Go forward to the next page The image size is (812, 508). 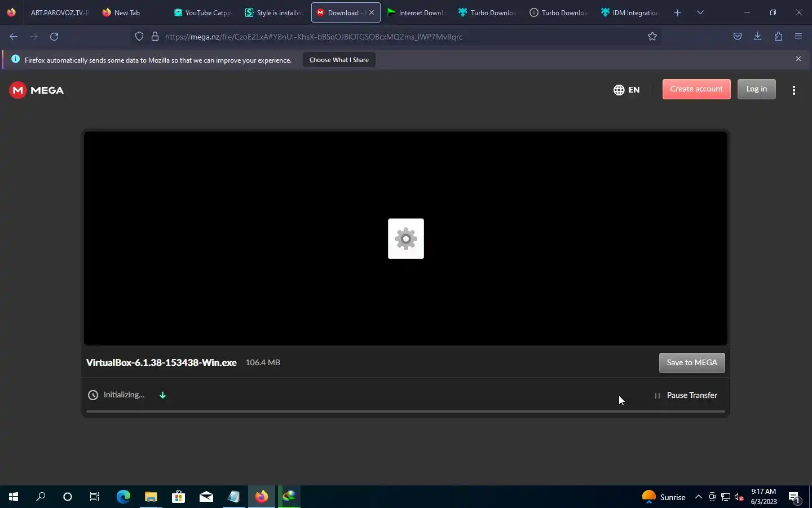tap(34, 37)
